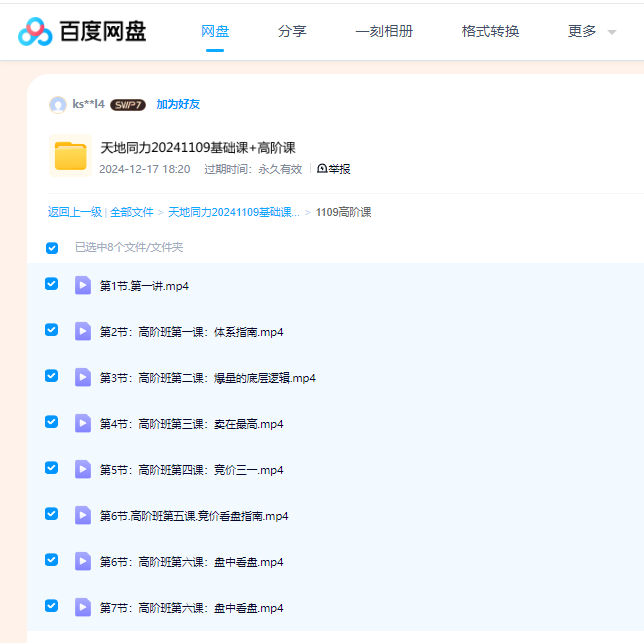Open file 第4节：高阶班第三课：卖在最高.mp4

(191, 424)
